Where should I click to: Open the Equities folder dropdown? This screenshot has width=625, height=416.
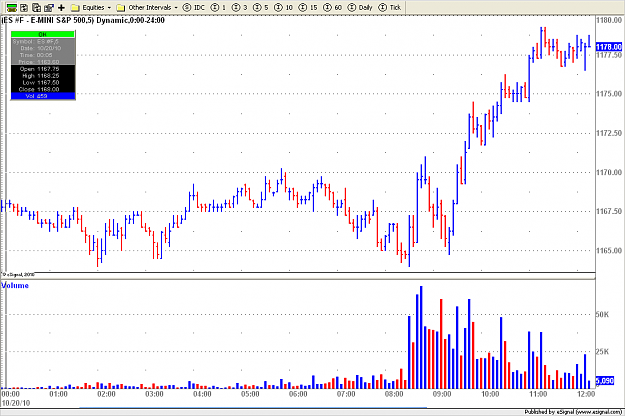pos(91,8)
